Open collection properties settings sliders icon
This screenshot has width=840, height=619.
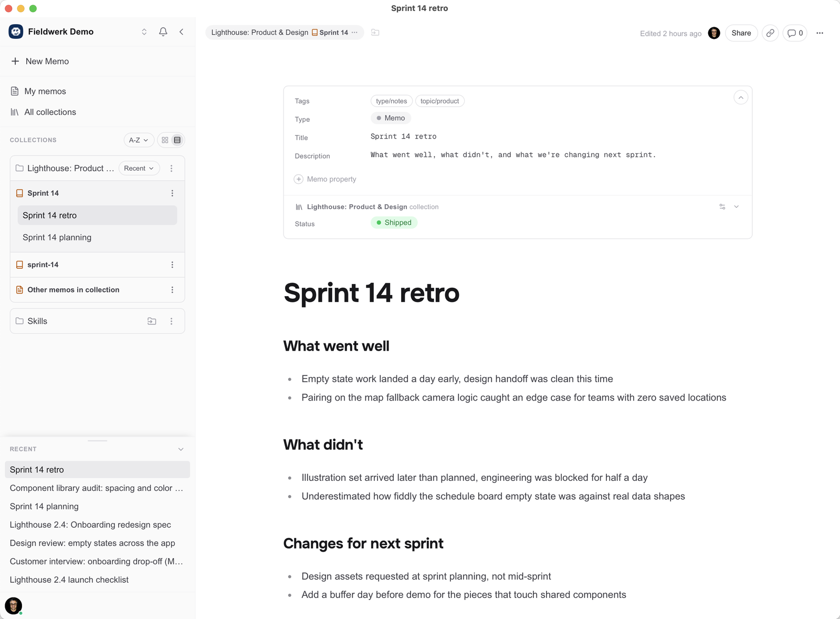click(722, 207)
